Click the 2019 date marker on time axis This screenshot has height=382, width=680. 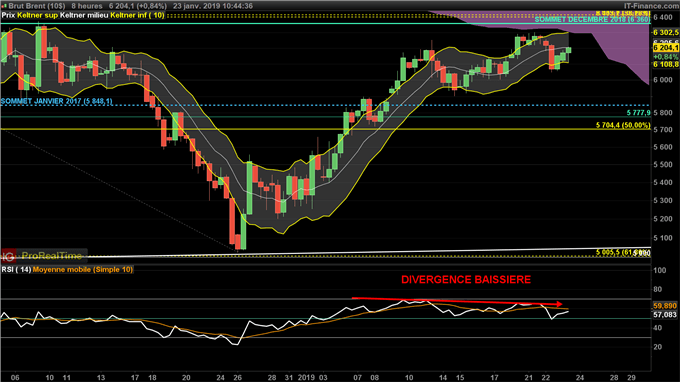307,377
